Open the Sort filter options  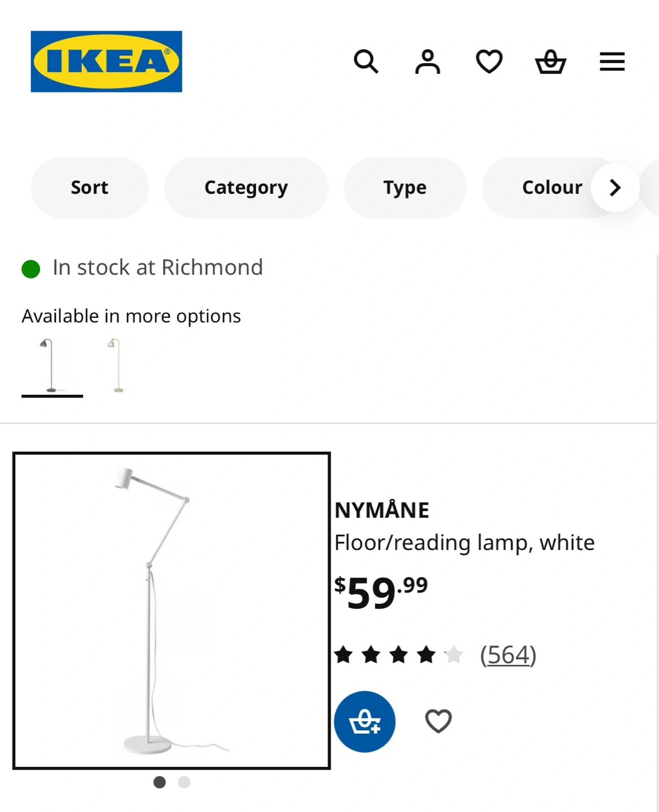coord(90,187)
